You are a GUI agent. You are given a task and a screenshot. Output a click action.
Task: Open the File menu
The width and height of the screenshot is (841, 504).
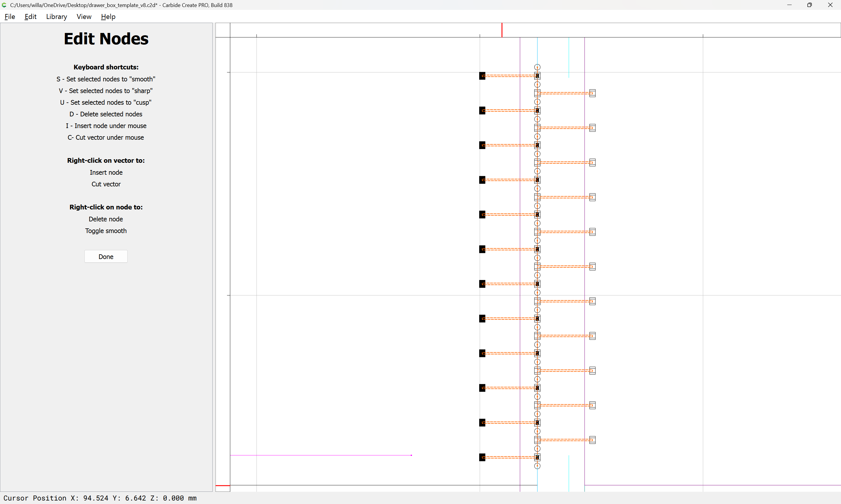click(x=10, y=17)
